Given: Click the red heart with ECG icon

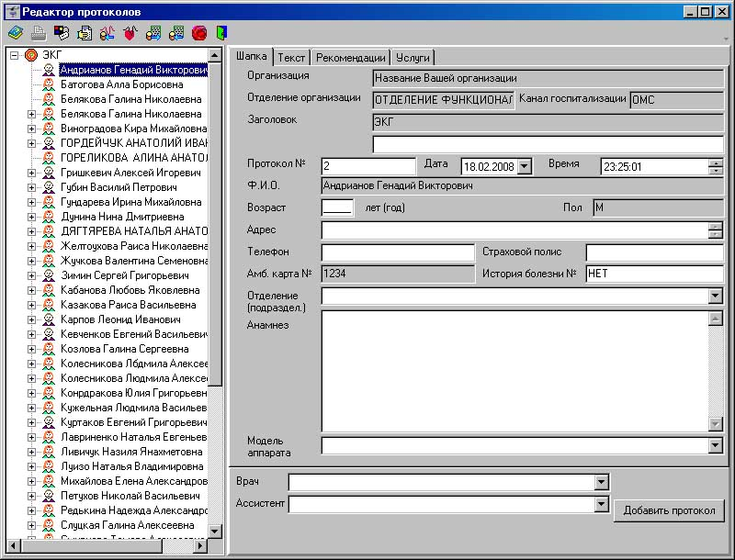Looking at the screenshot, I should [130, 33].
